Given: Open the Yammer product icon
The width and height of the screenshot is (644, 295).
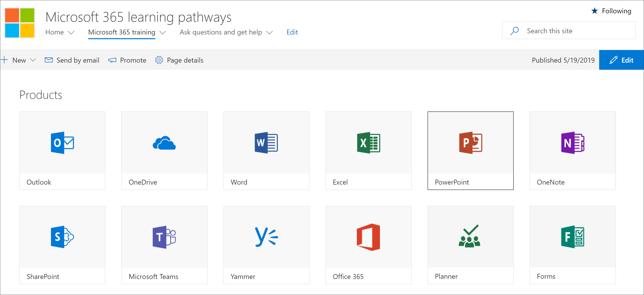Looking at the screenshot, I should 266,237.
